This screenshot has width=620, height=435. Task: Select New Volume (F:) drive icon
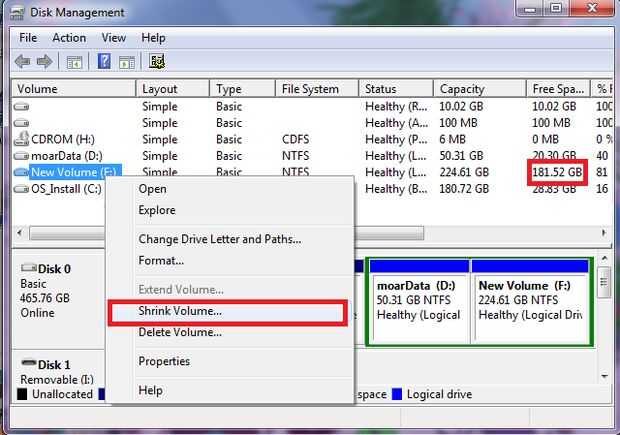tap(21, 172)
